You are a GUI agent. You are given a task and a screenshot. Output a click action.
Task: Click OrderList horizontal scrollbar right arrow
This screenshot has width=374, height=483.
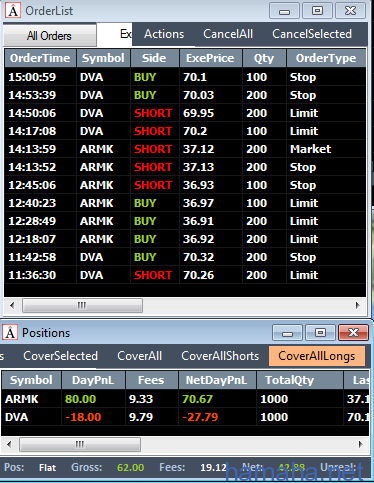click(x=358, y=305)
